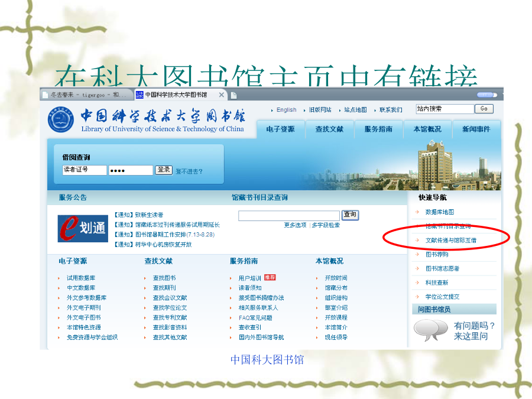Image resolution: width=532 pixels, height=399 pixels.
Task: Open the 多字段检索 link
Action: tap(325, 225)
